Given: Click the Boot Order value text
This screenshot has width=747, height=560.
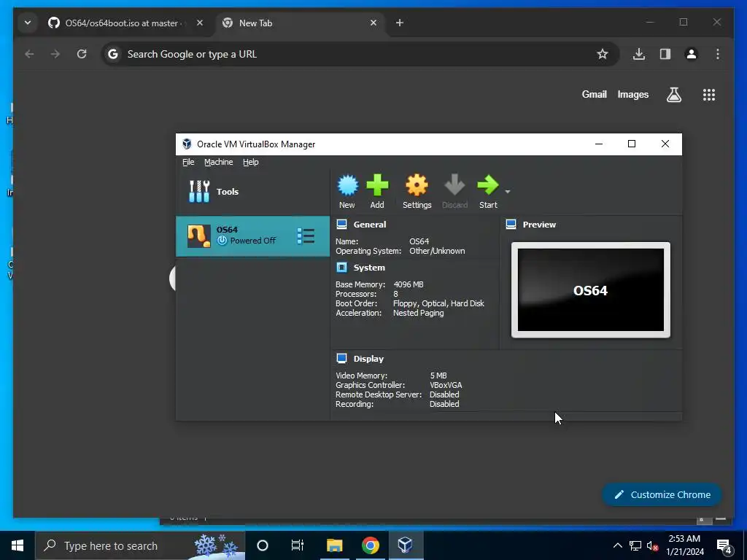Looking at the screenshot, I should pyautogui.click(x=438, y=303).
